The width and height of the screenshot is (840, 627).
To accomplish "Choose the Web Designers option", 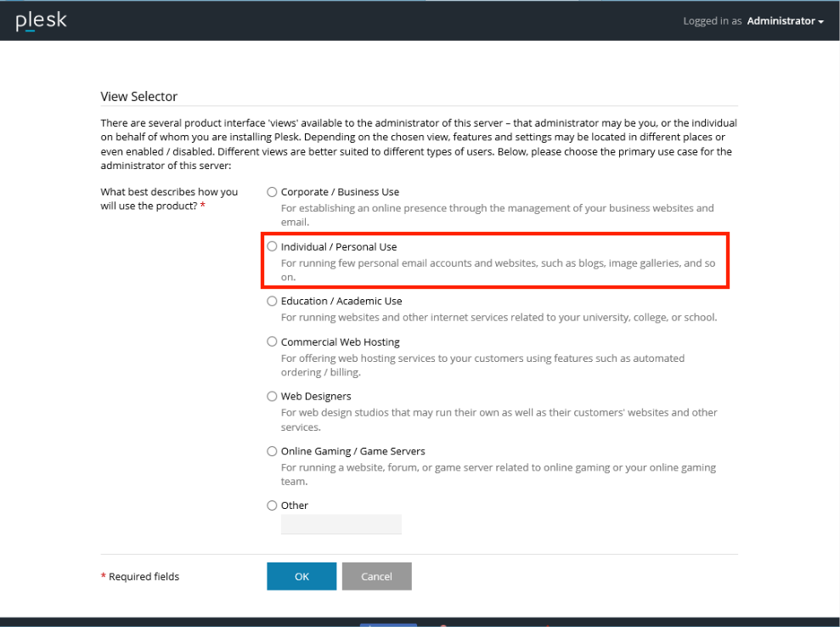I will tap(272, 397).
